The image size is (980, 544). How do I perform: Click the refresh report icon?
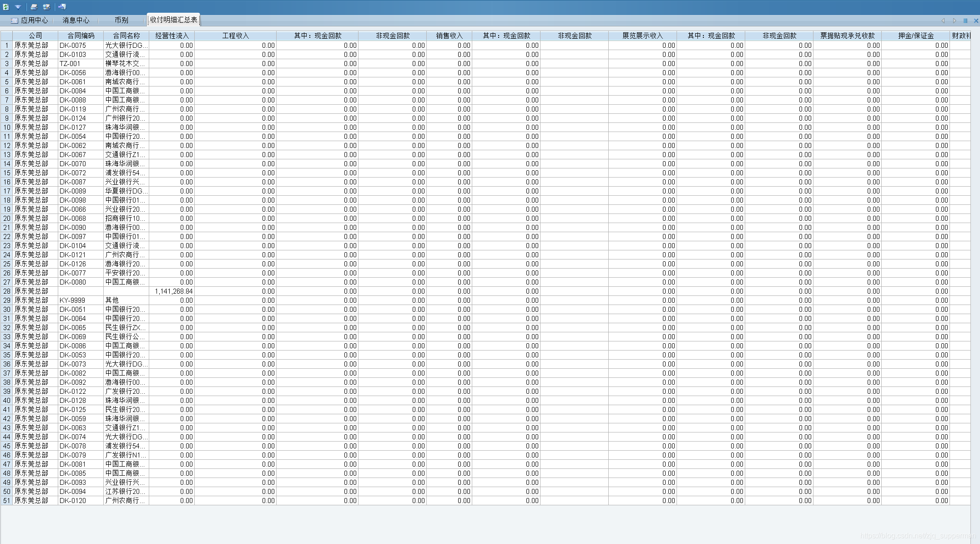[x=6, y=7]
